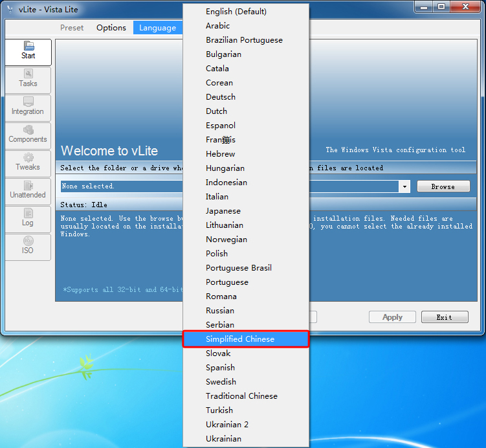The width and height of the screenshot is (486, 448).
Task: Select Russian language
Action: pos(246,311)
